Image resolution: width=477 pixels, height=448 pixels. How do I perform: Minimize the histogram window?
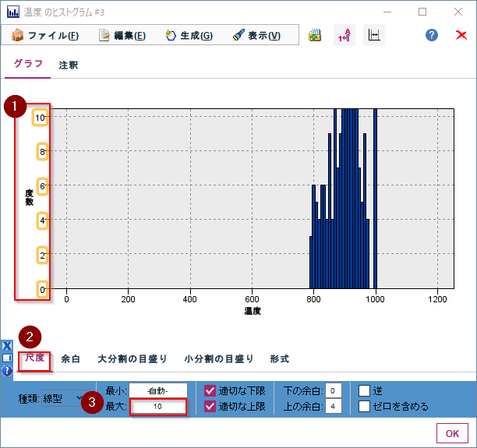coord(387,12)
